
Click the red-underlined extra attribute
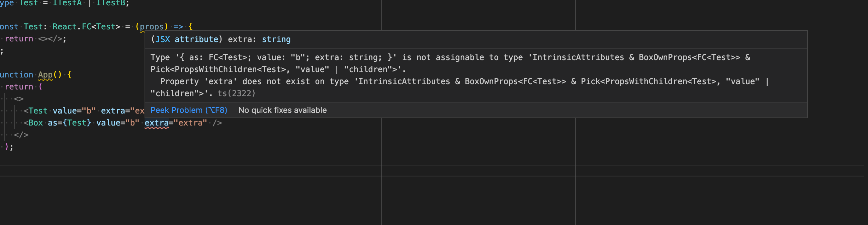coord(156,123)
